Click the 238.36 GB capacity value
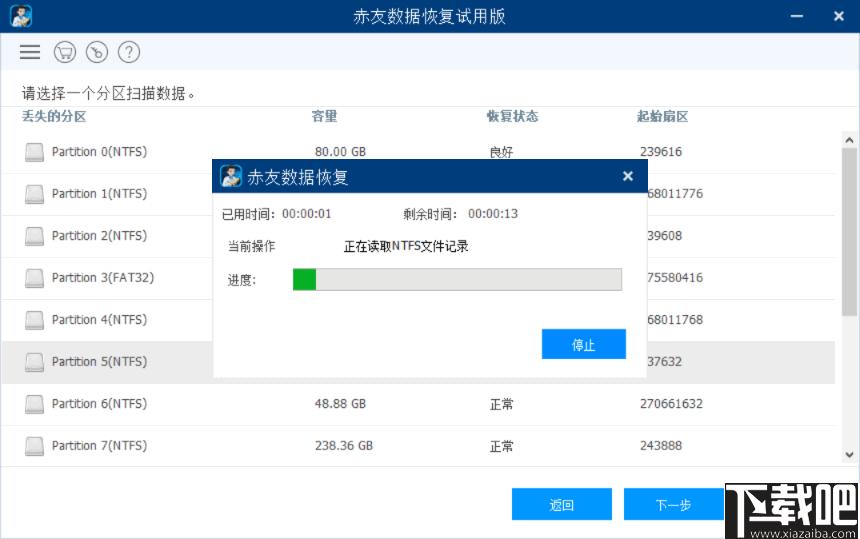The height and width of the screenshot is (539, 860). [x=344, y=446]
